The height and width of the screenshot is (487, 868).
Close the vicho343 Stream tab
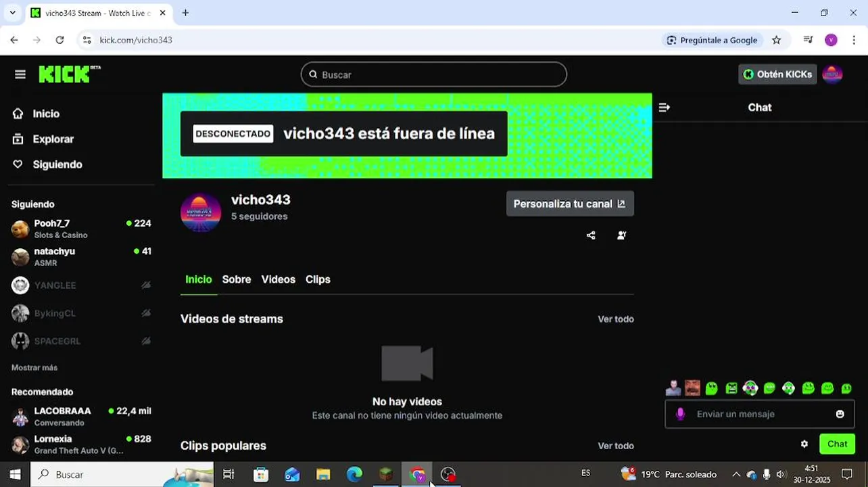point(162,13)
